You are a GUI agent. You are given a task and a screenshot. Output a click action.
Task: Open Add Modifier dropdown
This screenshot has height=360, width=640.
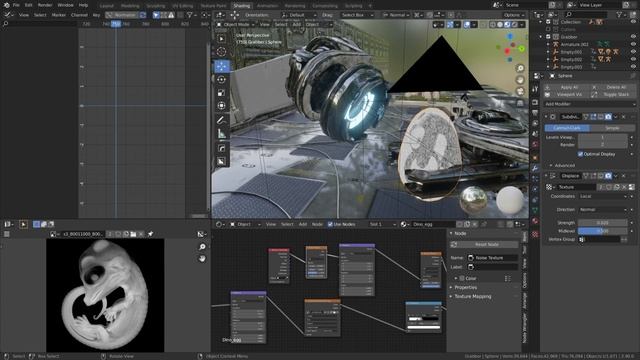[x=590, y=104]
